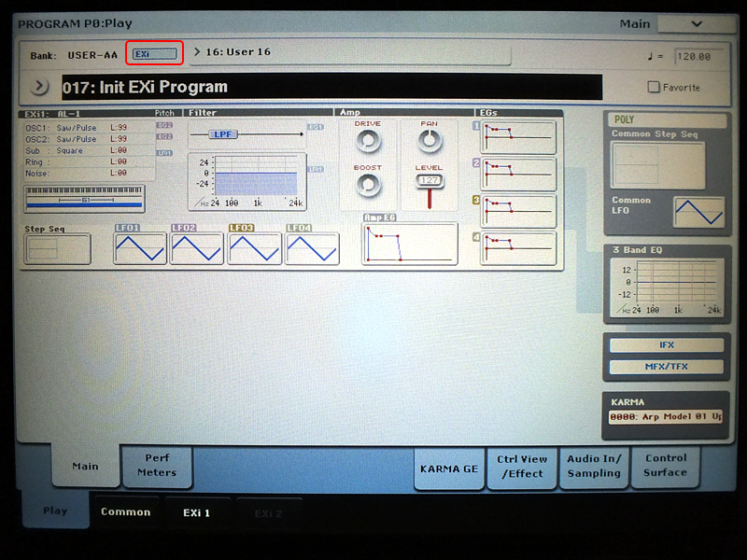Image resolution: width=747 pixels, height=560 pixels.
Task: Open the LFO4 waveform graphic
Action: 312,248
